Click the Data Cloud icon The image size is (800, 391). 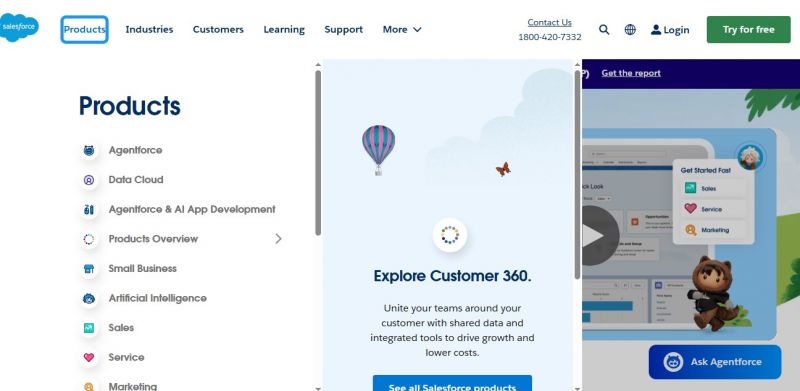[89, 180]
